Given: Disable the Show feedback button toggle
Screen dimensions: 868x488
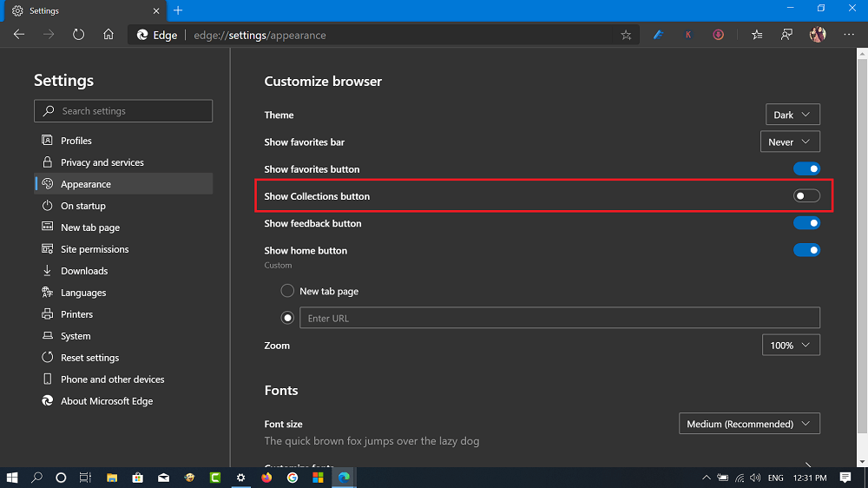Looking at the screenshot, I should [x=806, y=223].
